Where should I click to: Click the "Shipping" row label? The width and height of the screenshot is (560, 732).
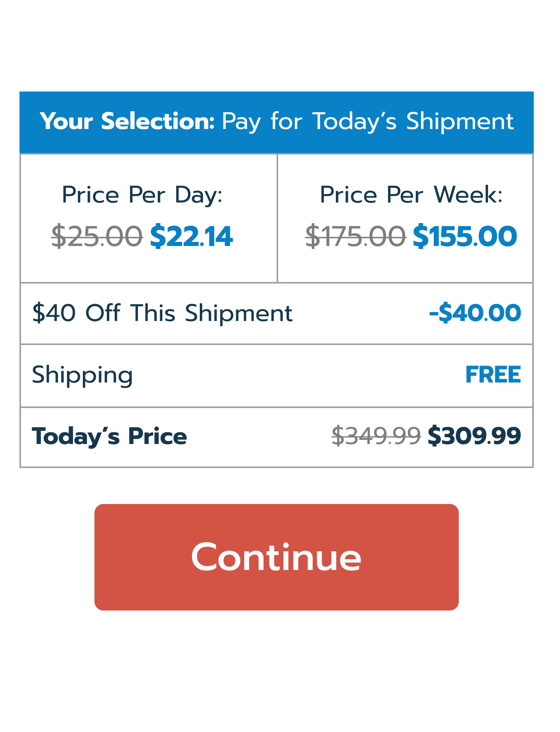click(82, 375)
